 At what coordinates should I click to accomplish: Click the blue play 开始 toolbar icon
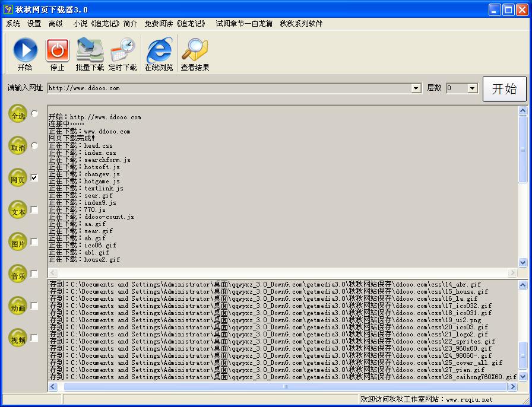point(25,50)
